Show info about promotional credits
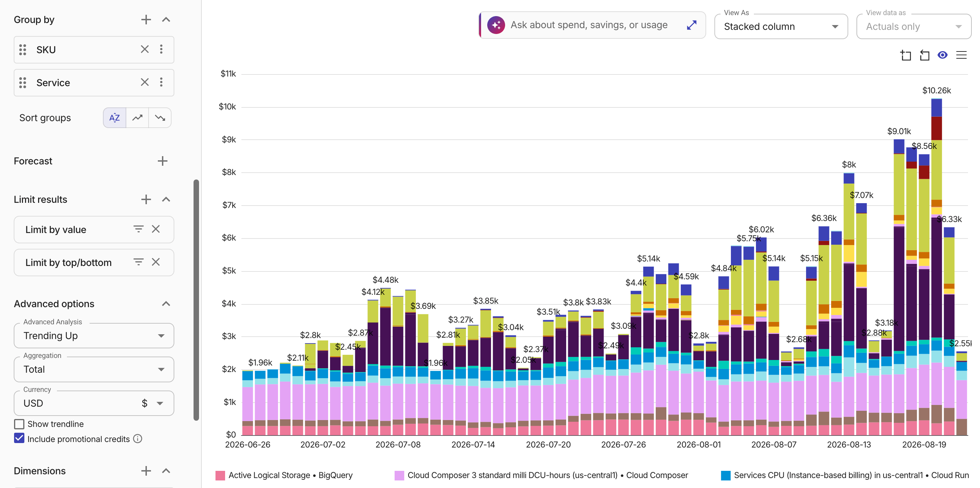Viewport: 980px width, 488px height. (138, 439)
